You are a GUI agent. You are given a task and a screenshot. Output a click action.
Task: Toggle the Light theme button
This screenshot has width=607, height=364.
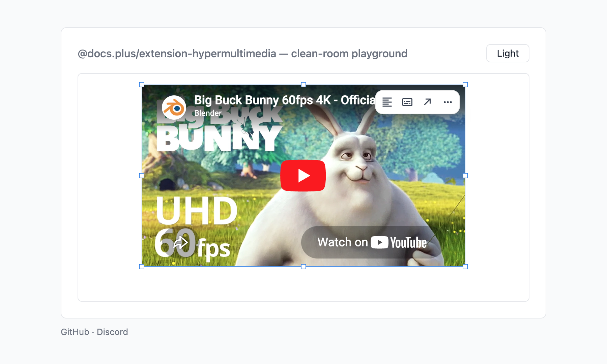click(508, 53)
